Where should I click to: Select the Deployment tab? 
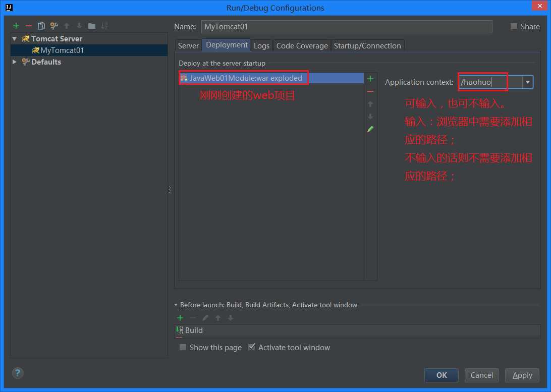click(227, 45)
